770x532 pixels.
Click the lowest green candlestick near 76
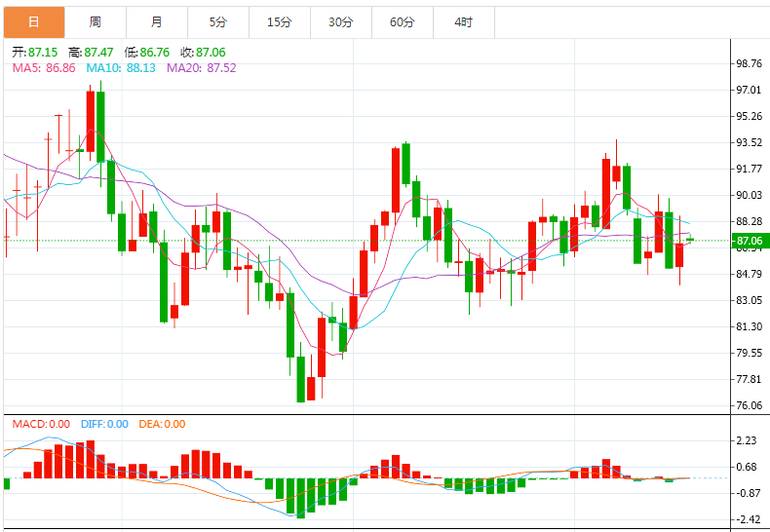[300, 379]
